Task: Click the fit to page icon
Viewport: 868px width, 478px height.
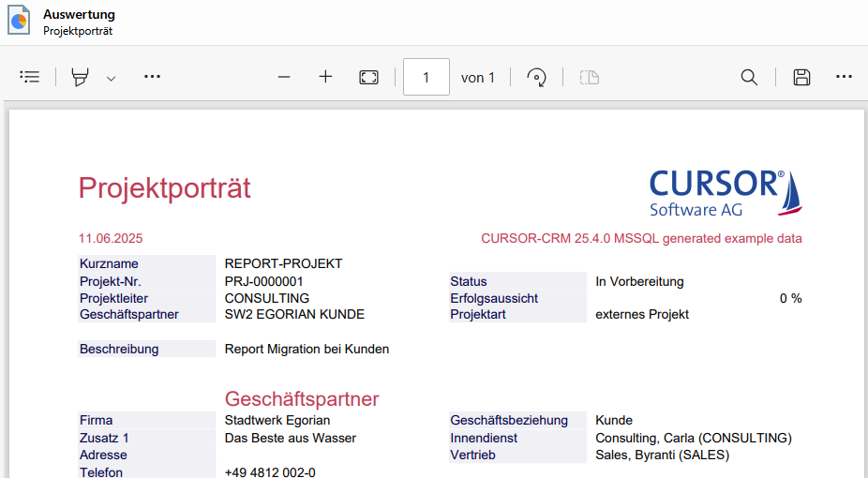Action: (368, 77)
